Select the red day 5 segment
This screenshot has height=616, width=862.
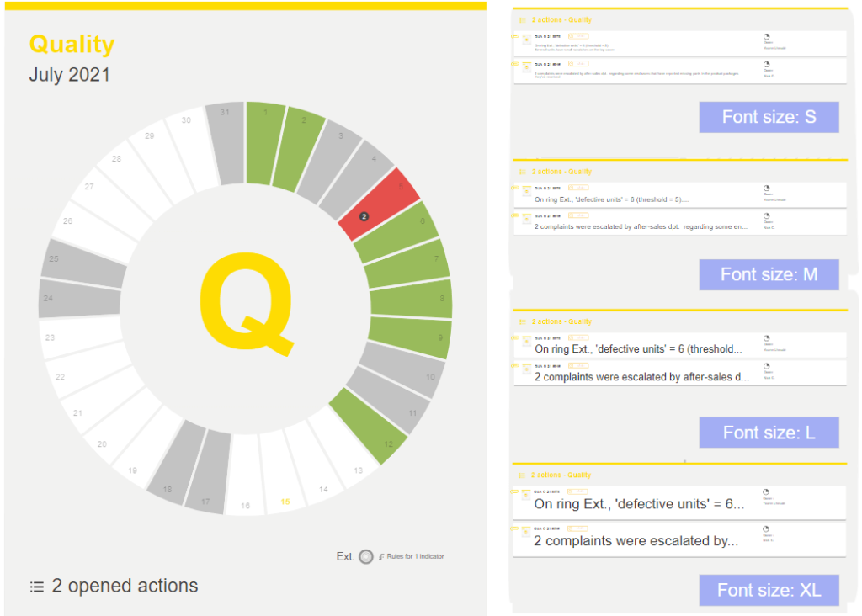point(380,204)
